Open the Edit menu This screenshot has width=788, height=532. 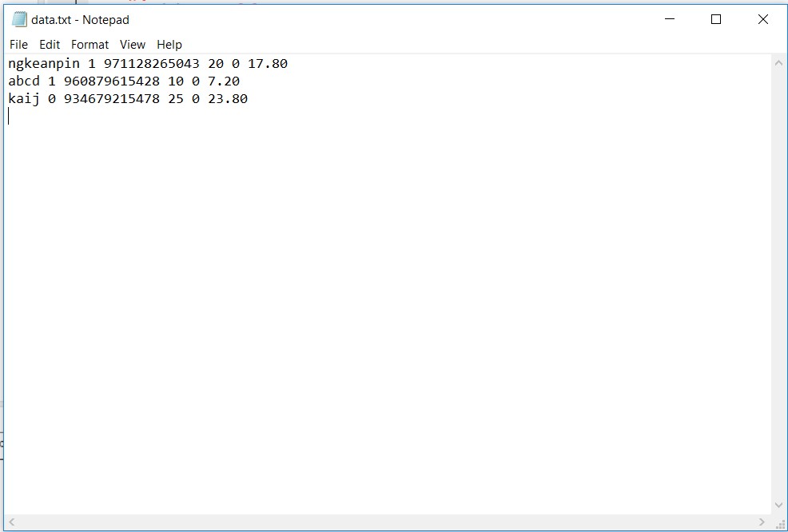pos(50,45)
